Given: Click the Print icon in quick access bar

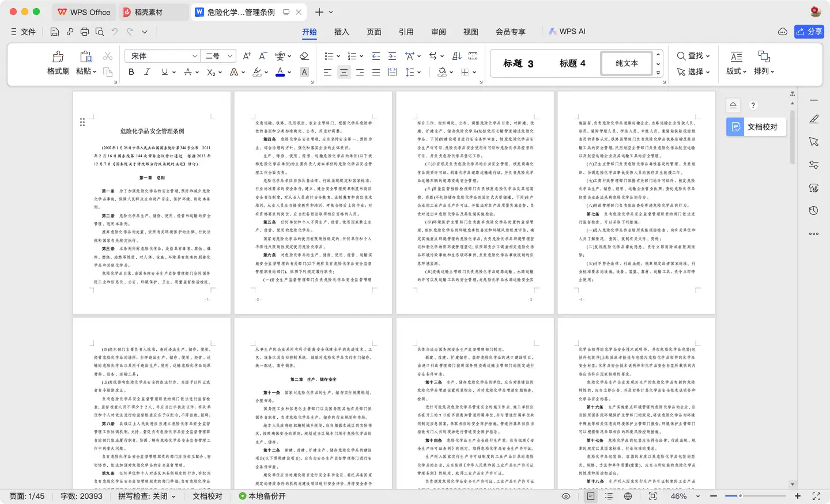Looking at the screenshot, I should click(85, 32).
